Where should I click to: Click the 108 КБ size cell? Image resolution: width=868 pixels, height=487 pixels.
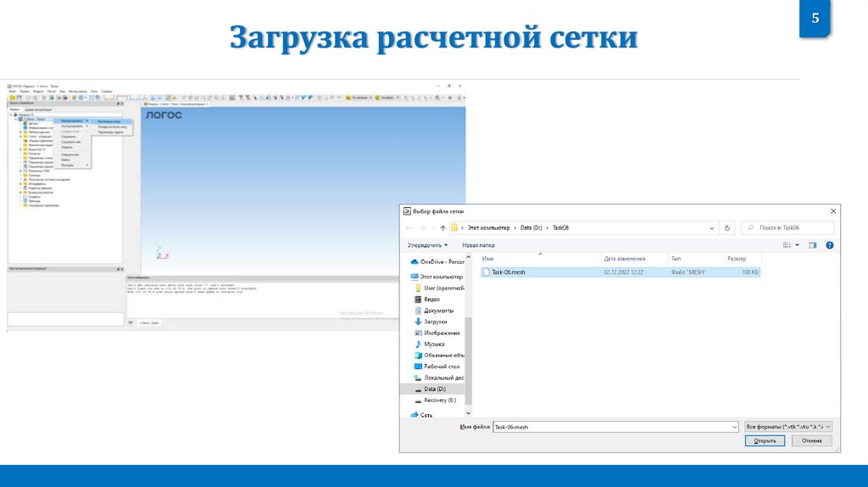(749, 272)
